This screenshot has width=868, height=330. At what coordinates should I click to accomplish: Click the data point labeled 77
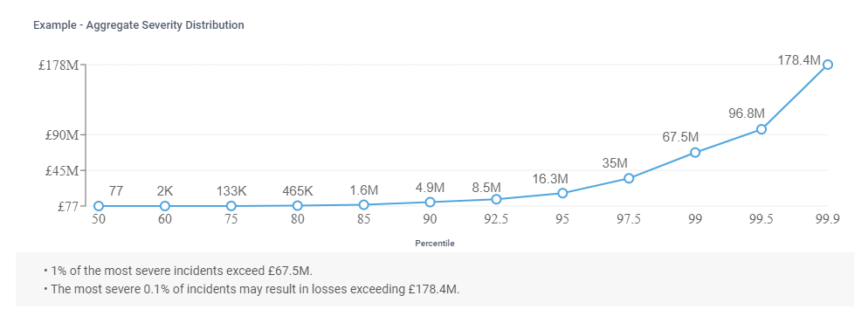pyautogui.click(x=99, y=206)
